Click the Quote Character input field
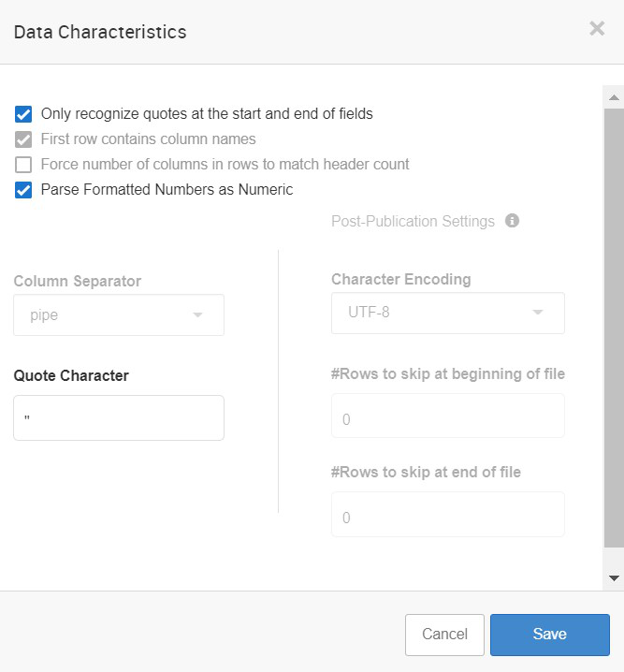 [x=119, y=417]
